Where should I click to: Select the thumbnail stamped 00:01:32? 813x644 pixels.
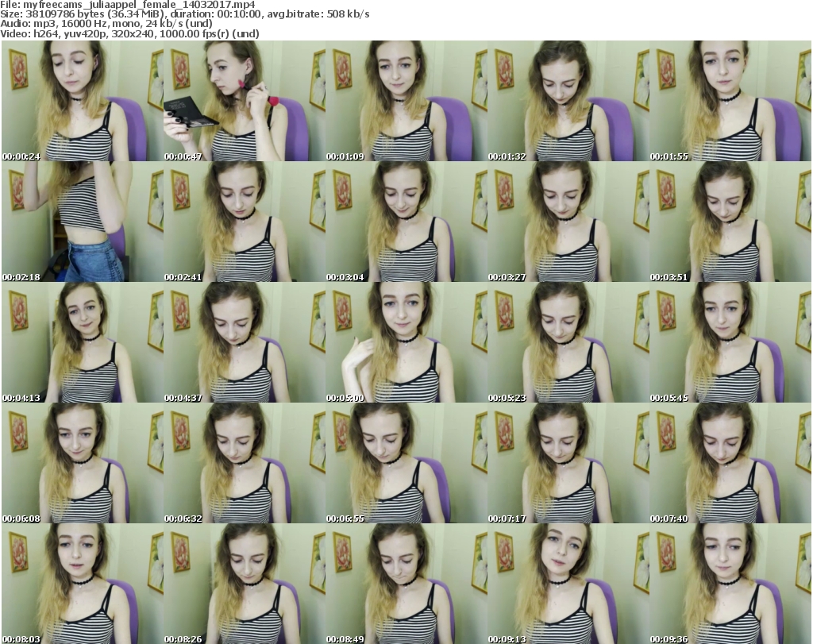click(568, 101)
